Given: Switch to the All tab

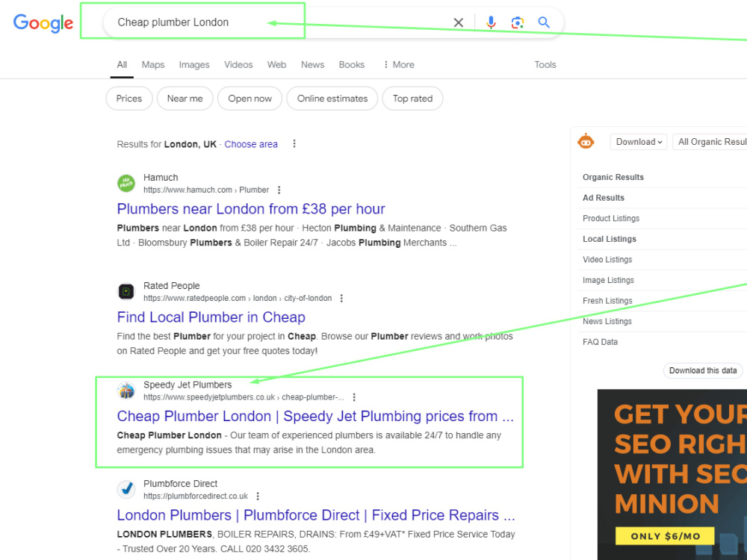Looking at the screenshot, I should coord(122,65).
